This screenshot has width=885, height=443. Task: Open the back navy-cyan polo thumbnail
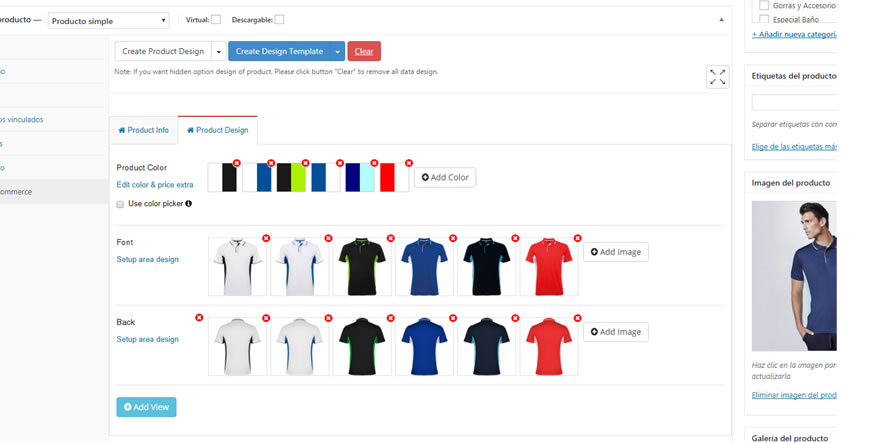487,346
